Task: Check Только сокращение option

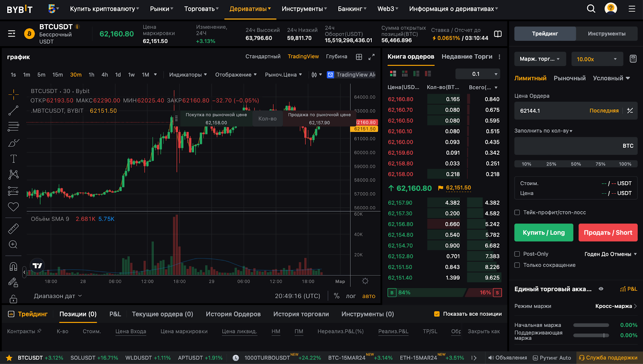Action: pyautogui.click(x=518, y=265)
